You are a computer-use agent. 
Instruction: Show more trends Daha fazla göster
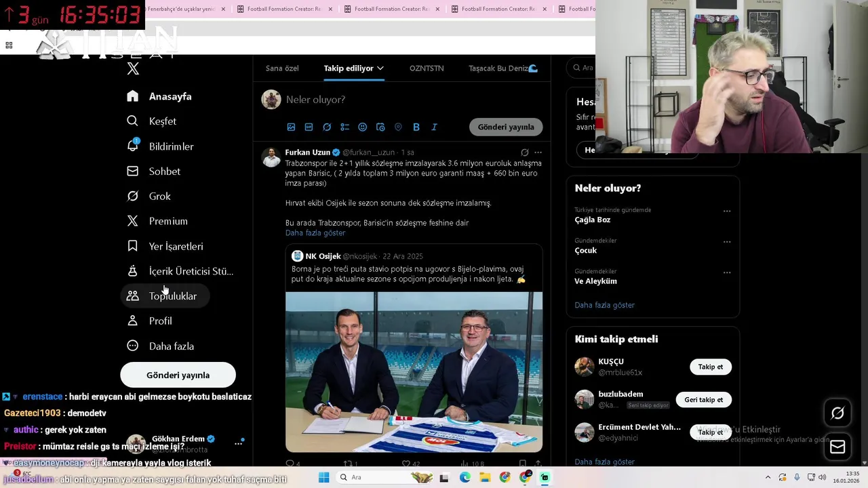[605, 305]
